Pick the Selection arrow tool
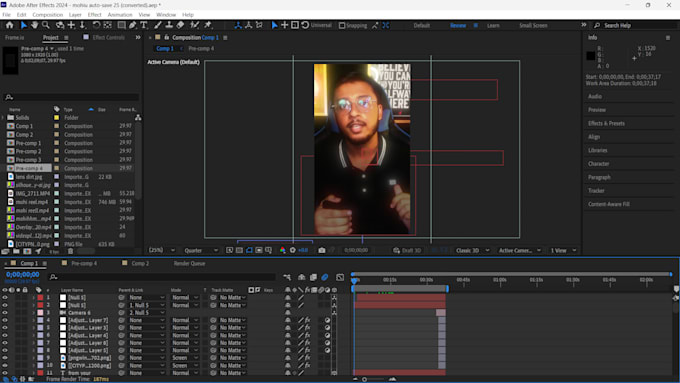Screen dimensions: 680x383 23,26
